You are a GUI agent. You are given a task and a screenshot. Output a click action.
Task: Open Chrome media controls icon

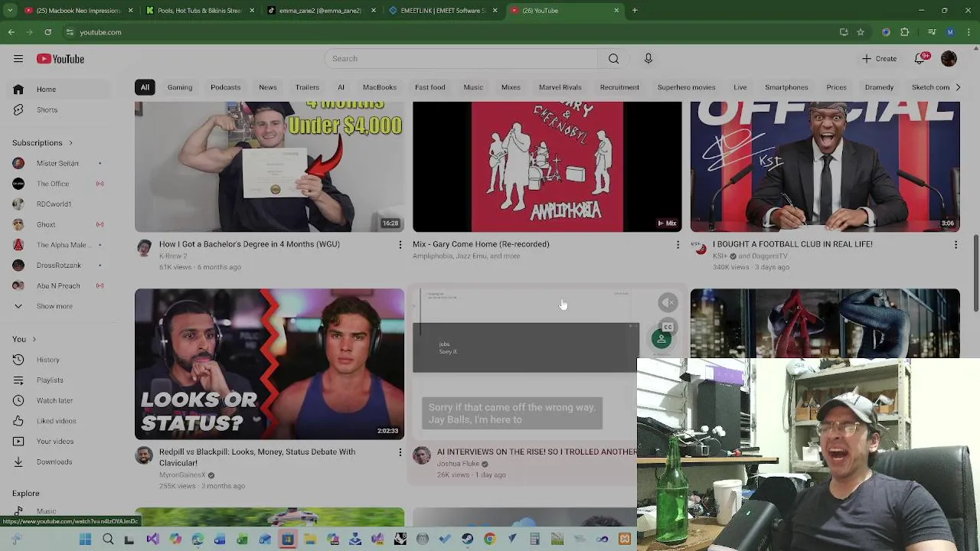click(931, 32)
